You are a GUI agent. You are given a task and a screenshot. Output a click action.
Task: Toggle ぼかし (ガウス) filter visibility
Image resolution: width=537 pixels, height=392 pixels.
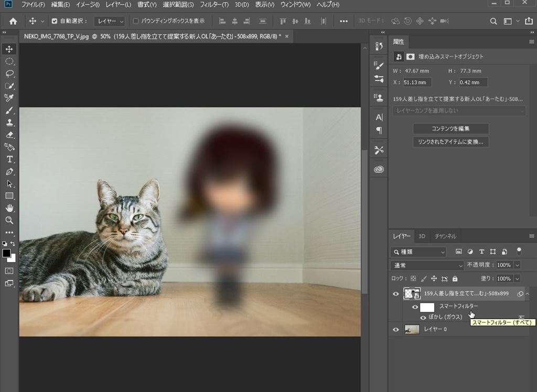pyautogui.click(x=423, y=318)
